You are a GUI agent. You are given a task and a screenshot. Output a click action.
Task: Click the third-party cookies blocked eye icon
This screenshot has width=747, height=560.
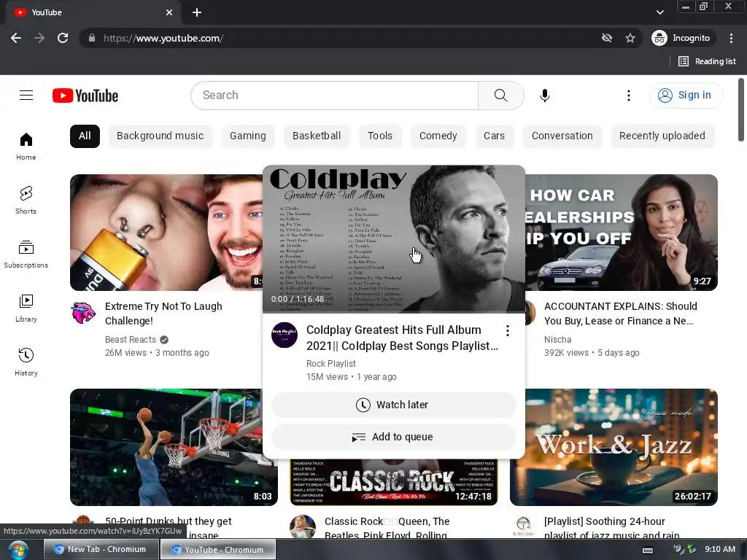click(606, 38)
